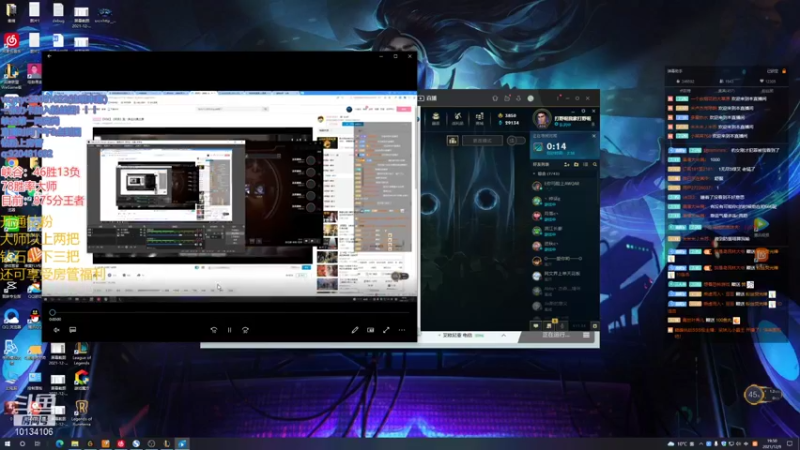The height and width of the screenshot is (450, 800).
Task: Click the video seek bar track
Action: point(231,312)
